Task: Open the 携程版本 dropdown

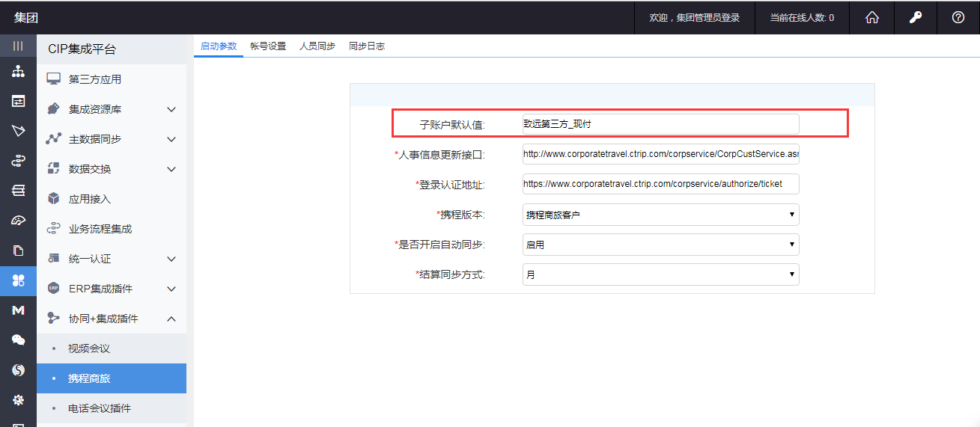Action: coord(660,215)
